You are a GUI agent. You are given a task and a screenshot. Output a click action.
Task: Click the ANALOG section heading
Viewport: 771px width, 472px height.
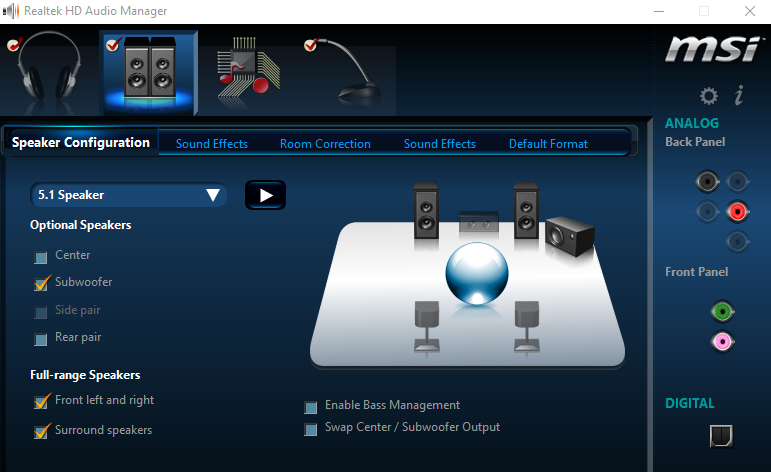tap(692, 123)
